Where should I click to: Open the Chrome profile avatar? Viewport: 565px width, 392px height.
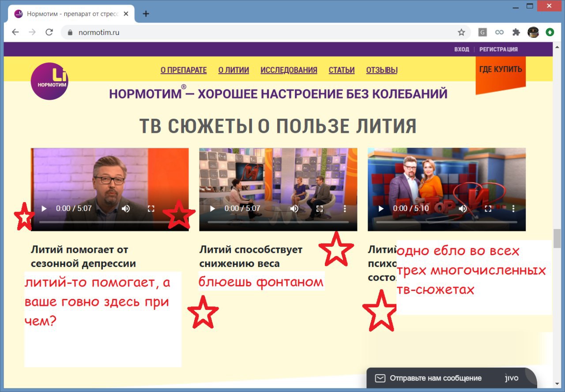pyautogui.click(x=533, y=32)
